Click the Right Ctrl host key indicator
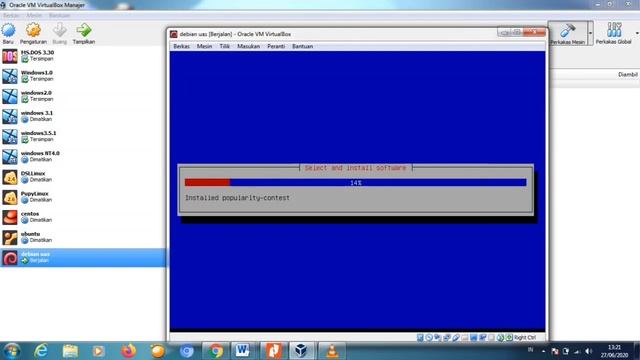Image resolution: width=640 pixels, height=360 pixels. point(525,338)
